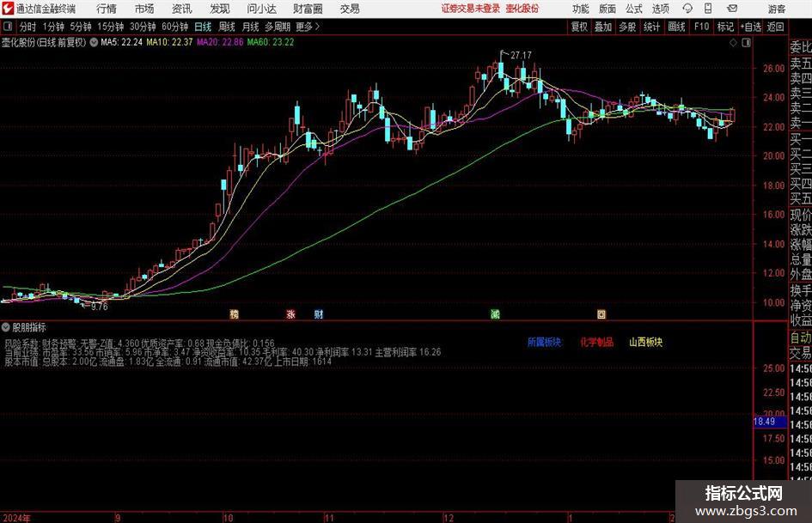Open moving average settings circle icon
The height and width of the screenshot is (523, 812).
[x=94, y=42]
